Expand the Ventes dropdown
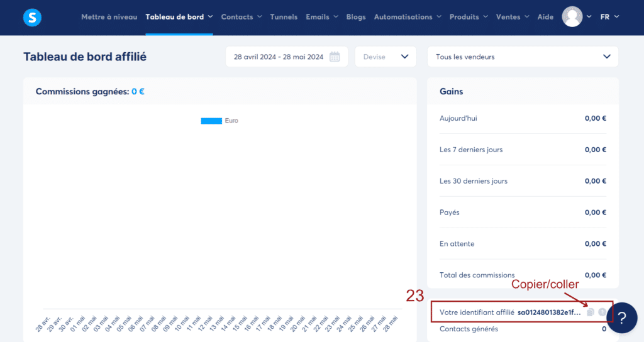Viewport: 644px width, 342px height. point(513,17)
